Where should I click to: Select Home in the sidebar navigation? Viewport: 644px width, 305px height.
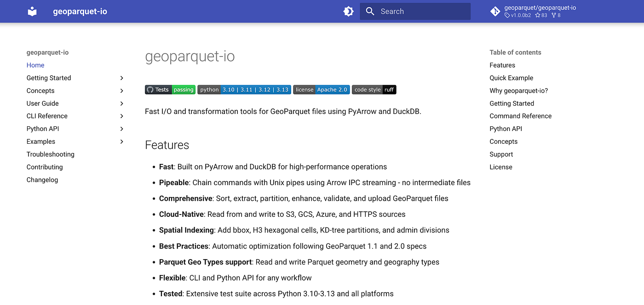tap(35, 65)
